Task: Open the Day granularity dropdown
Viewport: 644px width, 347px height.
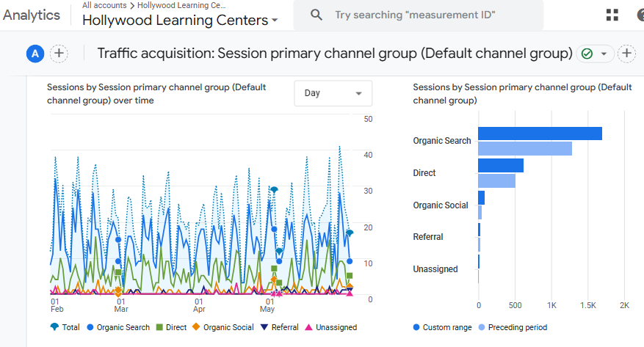Action: (333, 93)
